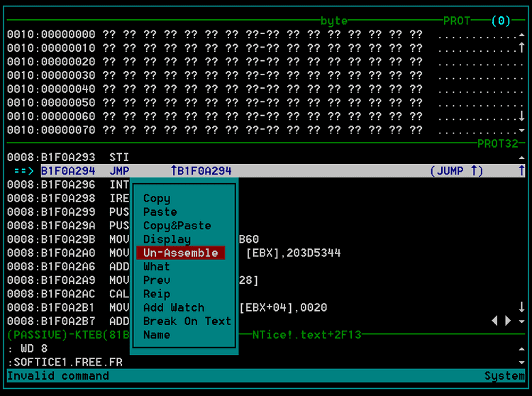Click solid down triangle of data window scrollbar
Viewport: 532px width, 396px height.
tap(521, 131)
